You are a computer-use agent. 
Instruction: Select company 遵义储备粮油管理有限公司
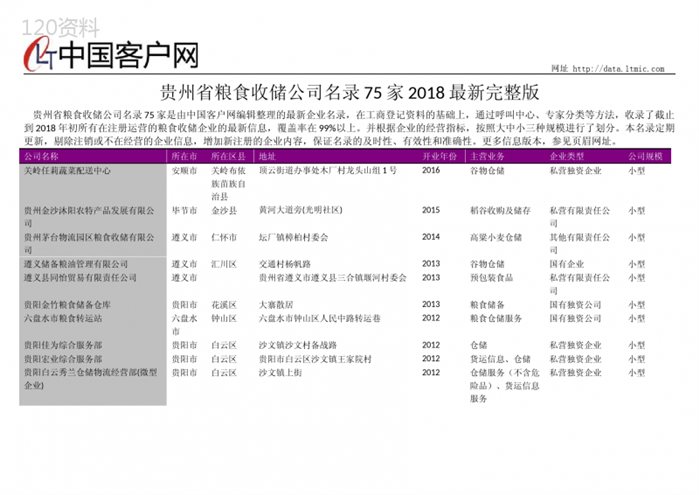(x=76, y=264)
